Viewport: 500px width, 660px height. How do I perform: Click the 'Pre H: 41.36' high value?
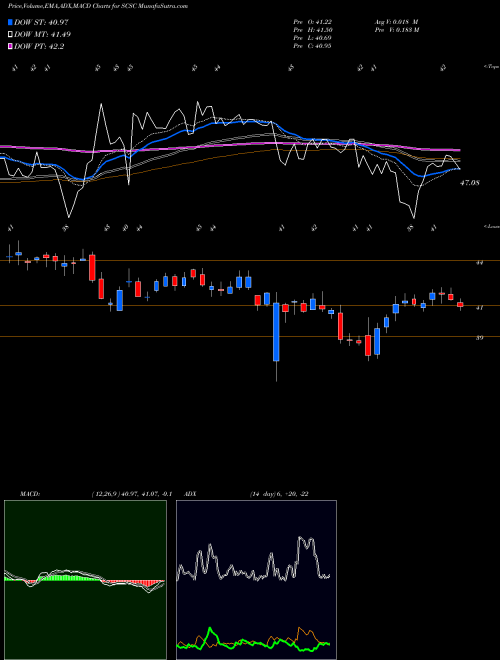pyautogui.click(x=313, y=30)
